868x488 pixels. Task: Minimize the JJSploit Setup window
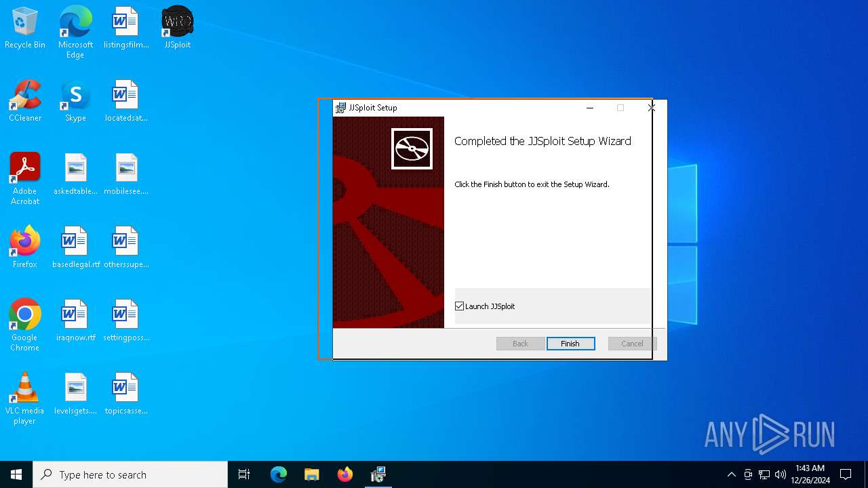tap(590, 108)
